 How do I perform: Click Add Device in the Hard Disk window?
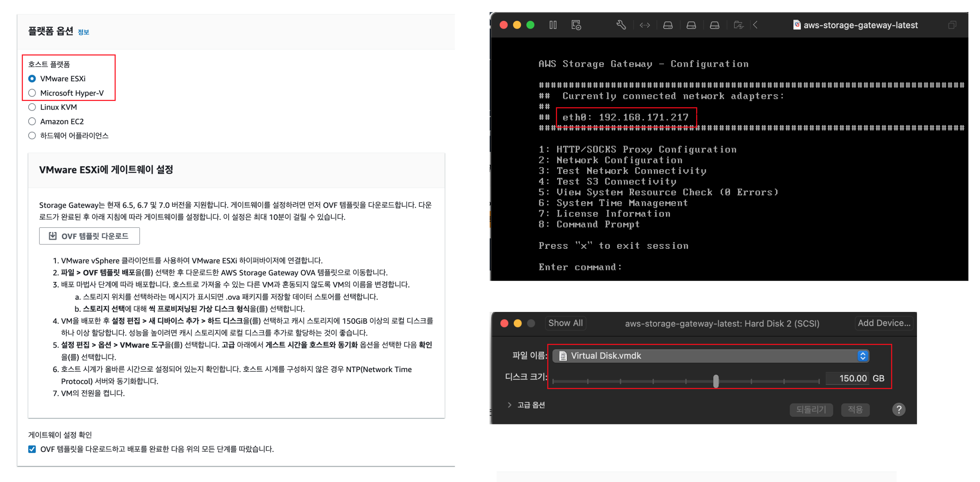(883, 323)
